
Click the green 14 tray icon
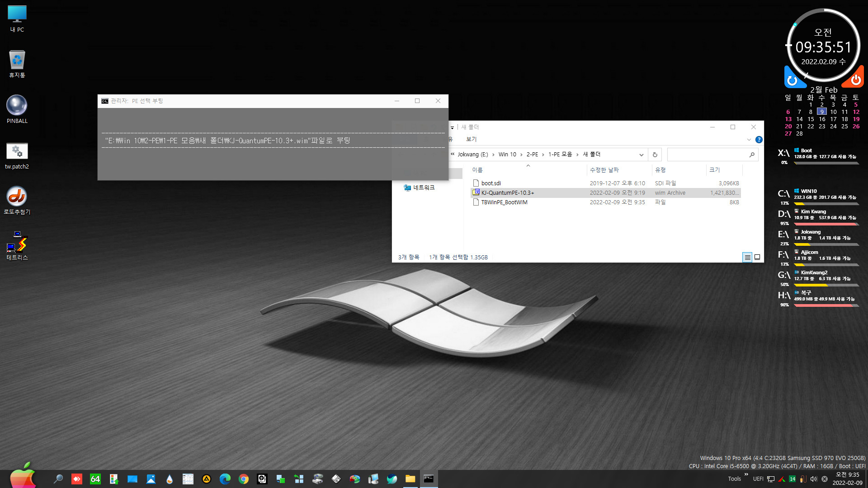[x=793, y=479]
